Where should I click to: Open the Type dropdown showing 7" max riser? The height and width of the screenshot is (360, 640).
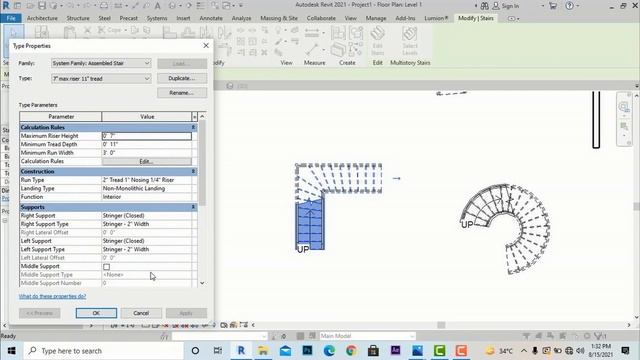click(x=101, y=78)
